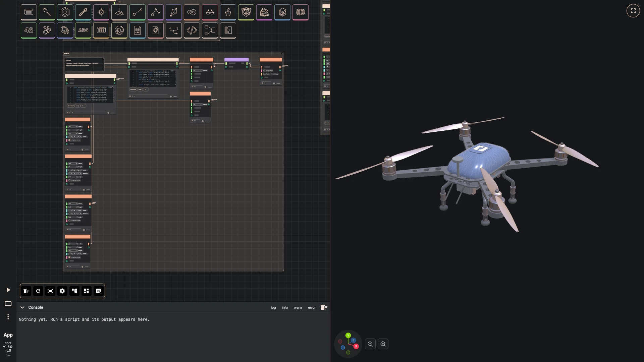Image resolution: width=644 pixels, height=362 pixels.
Task: Open the color palette category icon
Action: coord(65,31)
